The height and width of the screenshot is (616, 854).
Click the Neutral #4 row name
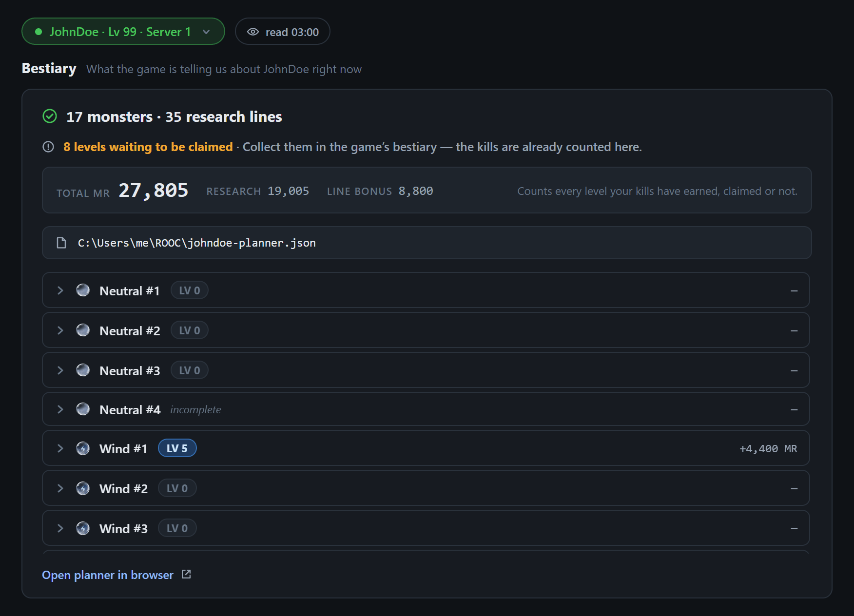click(130, 410)
